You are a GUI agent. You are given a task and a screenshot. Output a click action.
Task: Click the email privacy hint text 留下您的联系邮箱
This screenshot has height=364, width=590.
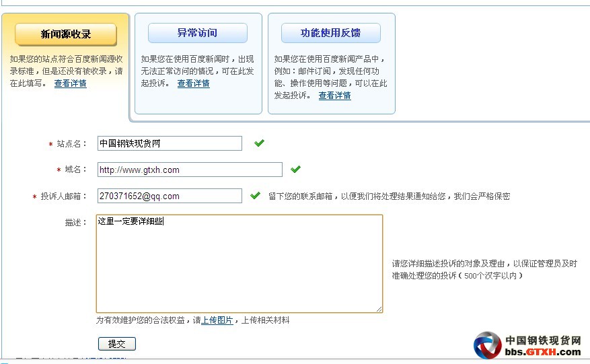389,196
